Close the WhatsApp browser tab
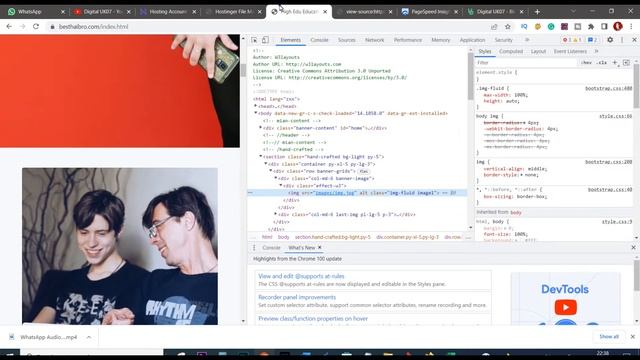Viewport: 640px width, 360px height. (x=63, y=12)
